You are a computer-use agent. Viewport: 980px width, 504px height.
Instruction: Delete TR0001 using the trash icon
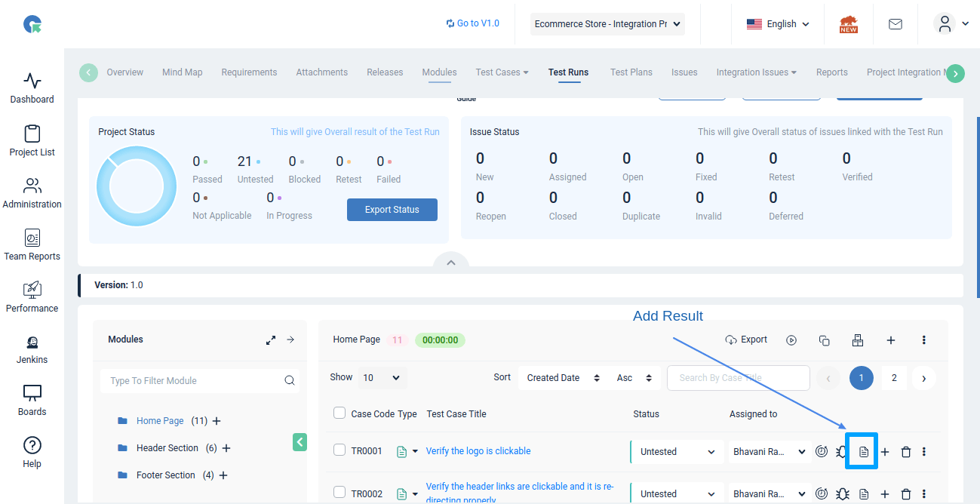tap(906, 451)
